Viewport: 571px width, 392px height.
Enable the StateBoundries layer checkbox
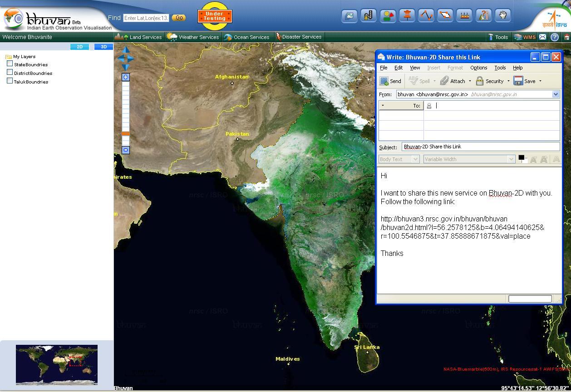[10, 64]
